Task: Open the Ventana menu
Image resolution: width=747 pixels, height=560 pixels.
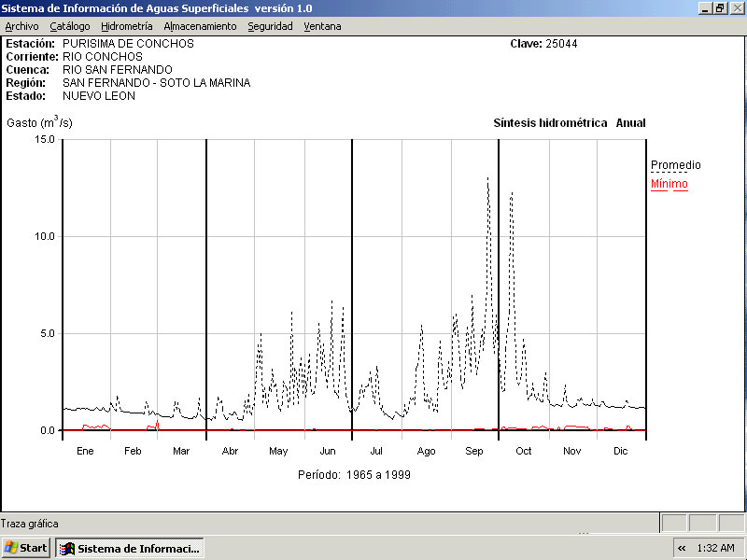Action: pyautogui.click(x=322, y=26)
